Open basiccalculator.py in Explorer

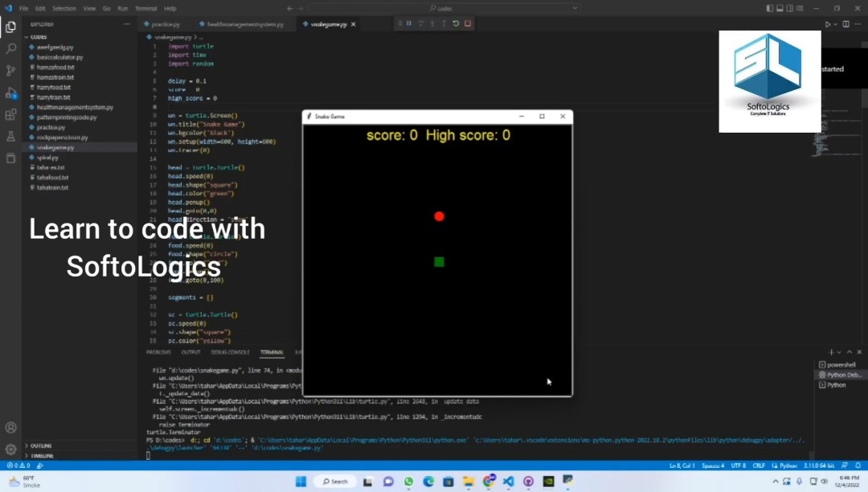[x=59, y=57]
